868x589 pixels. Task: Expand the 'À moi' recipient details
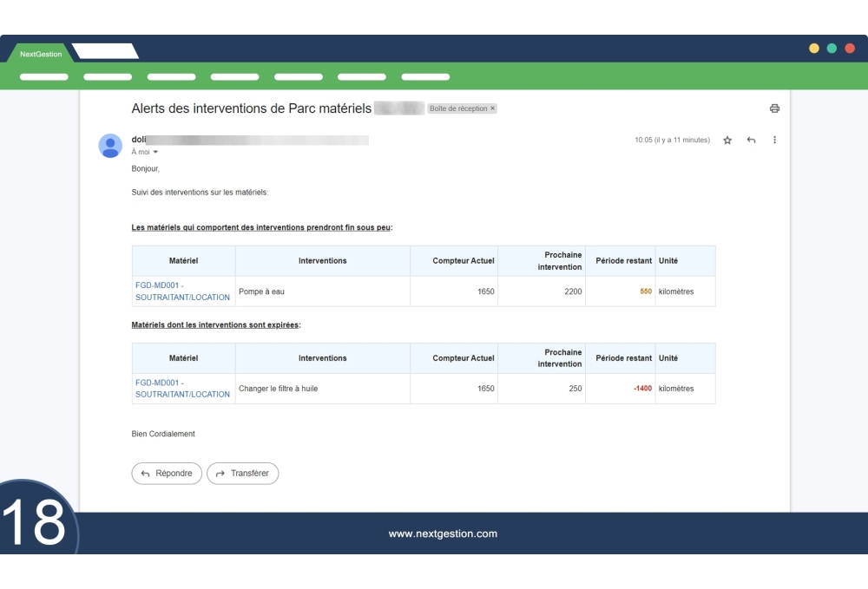155,152
